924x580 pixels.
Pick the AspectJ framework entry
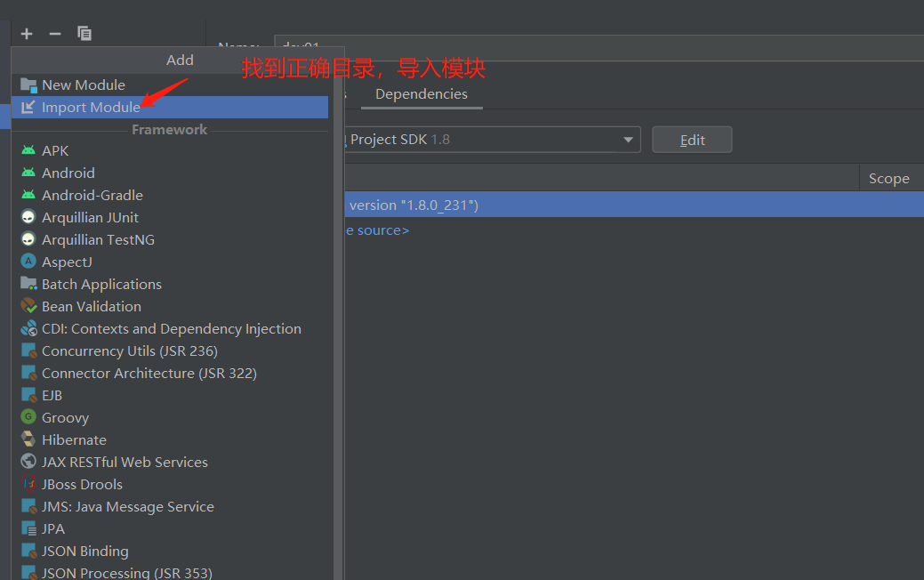(64, 262)
